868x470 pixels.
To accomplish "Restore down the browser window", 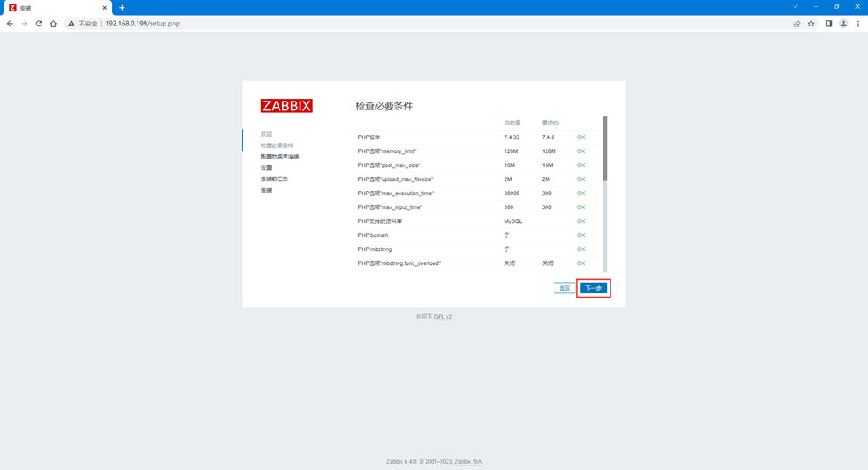I will tap(836, 7).
